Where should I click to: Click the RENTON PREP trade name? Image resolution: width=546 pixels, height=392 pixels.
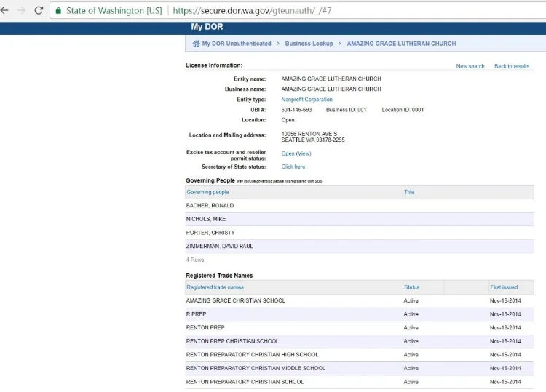[x=205, y=328]
